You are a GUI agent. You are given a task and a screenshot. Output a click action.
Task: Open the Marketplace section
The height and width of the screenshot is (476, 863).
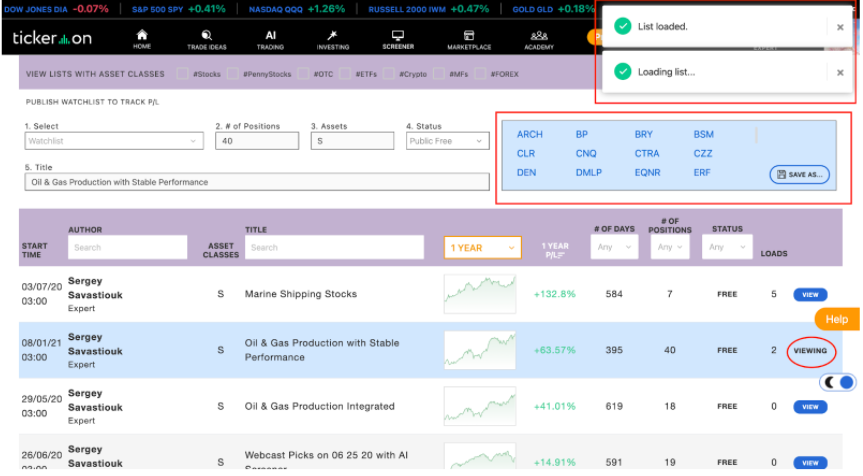(469, 40)
